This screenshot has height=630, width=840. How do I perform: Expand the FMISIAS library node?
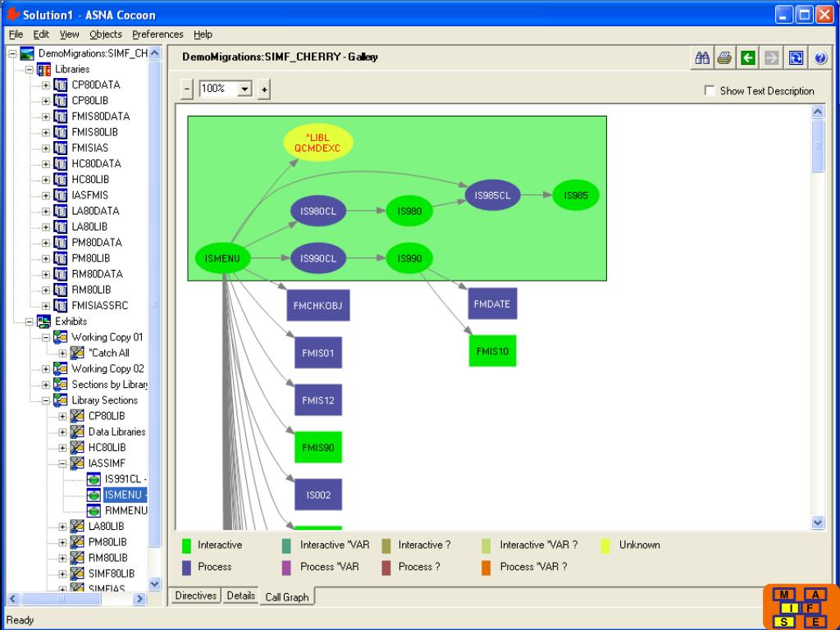point(46,148)
